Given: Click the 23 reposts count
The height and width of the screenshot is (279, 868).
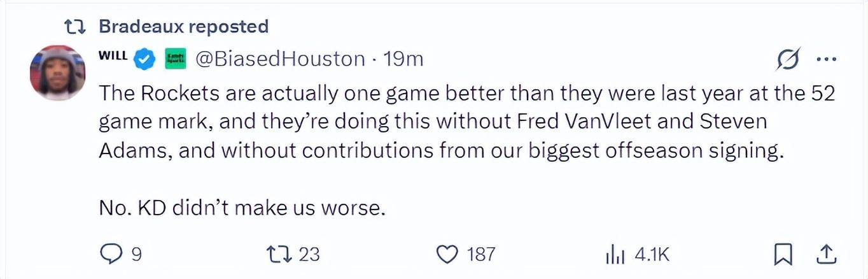Looking at the screenshot, I should click(x=309, y=255).
